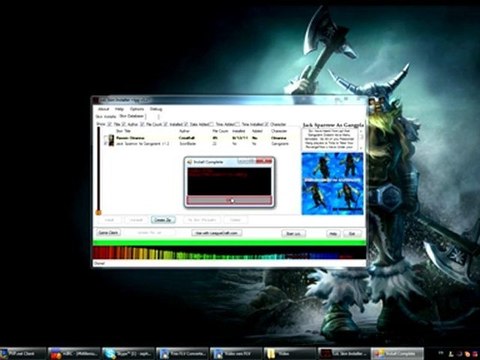Click the Jack Sparrow skin preview image
The width and height of the screenshot is (480, 360).
332,183
